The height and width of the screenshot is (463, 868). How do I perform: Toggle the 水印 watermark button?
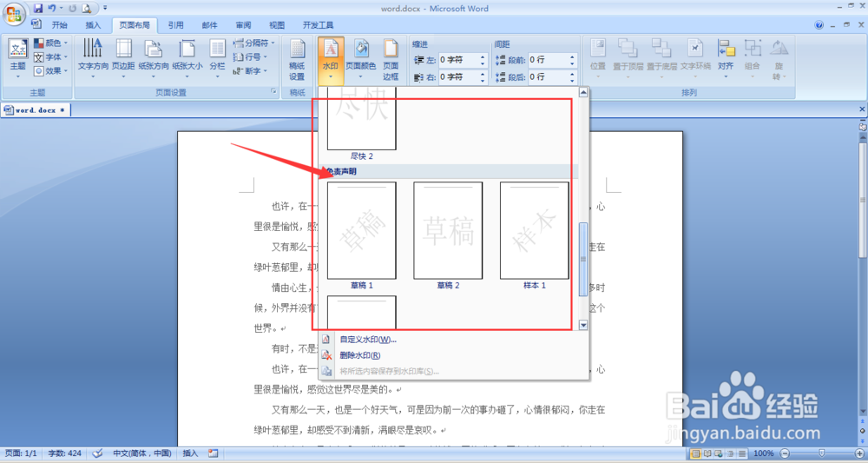(331, 60)
